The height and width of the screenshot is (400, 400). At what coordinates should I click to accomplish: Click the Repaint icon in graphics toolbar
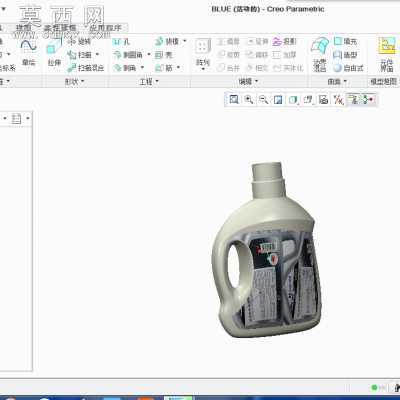(278, 99)
